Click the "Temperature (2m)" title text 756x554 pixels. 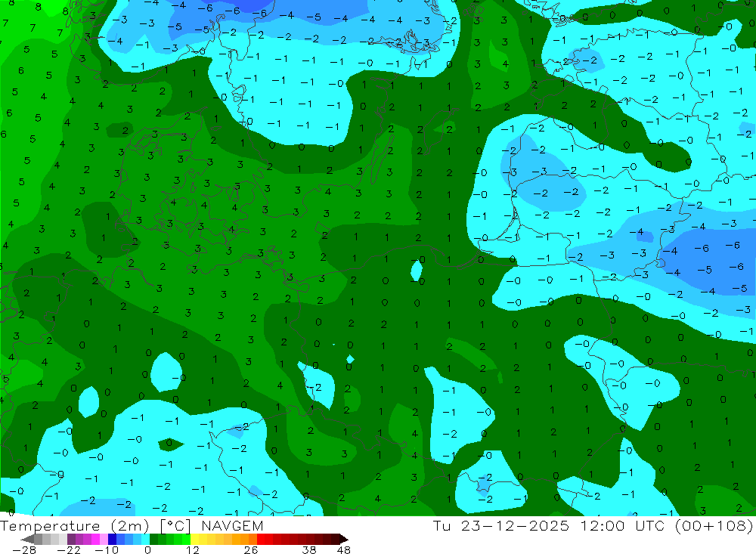tap(75, 525)
